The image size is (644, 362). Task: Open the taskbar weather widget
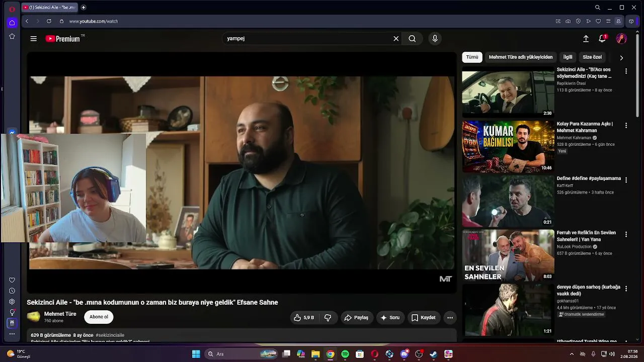19,354
